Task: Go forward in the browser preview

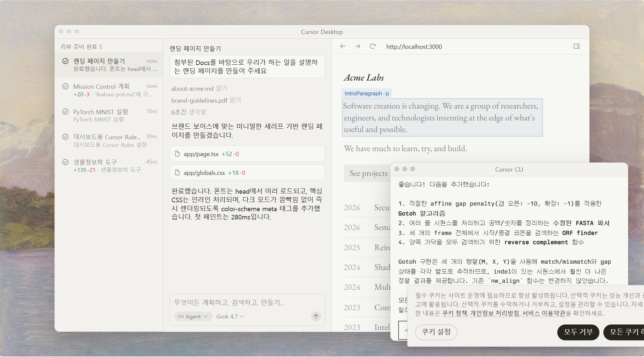Action: click(x=358, y=46)
